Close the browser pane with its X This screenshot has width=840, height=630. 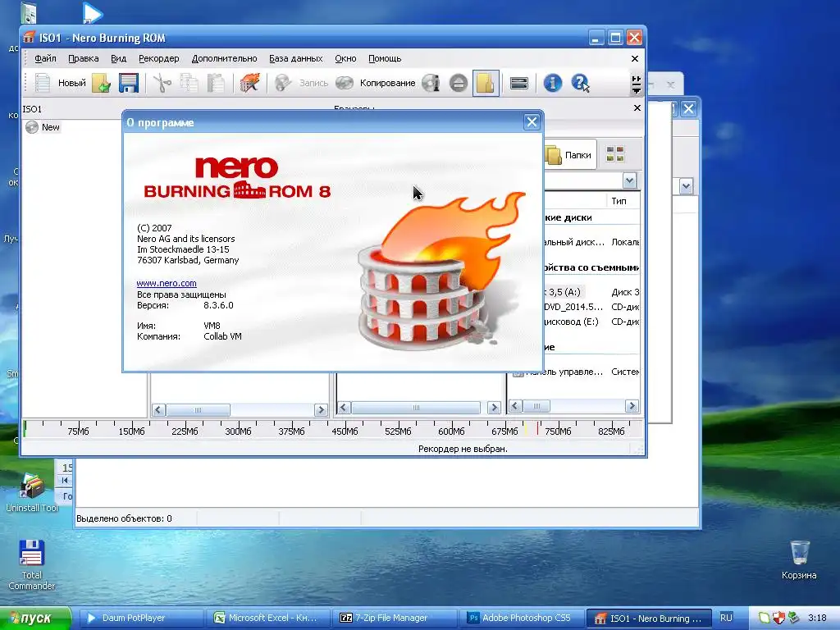coord(637,107)
